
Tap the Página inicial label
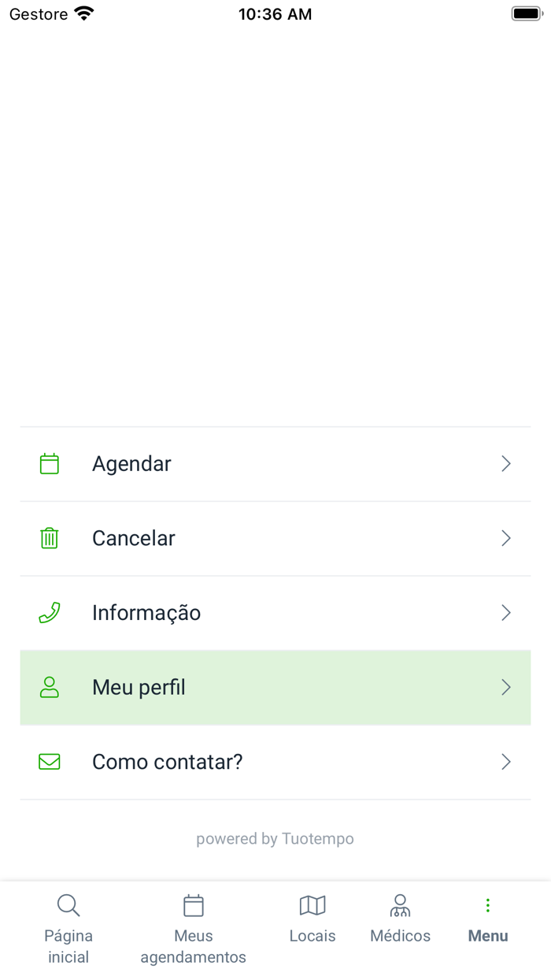click(x=68, y=946)
